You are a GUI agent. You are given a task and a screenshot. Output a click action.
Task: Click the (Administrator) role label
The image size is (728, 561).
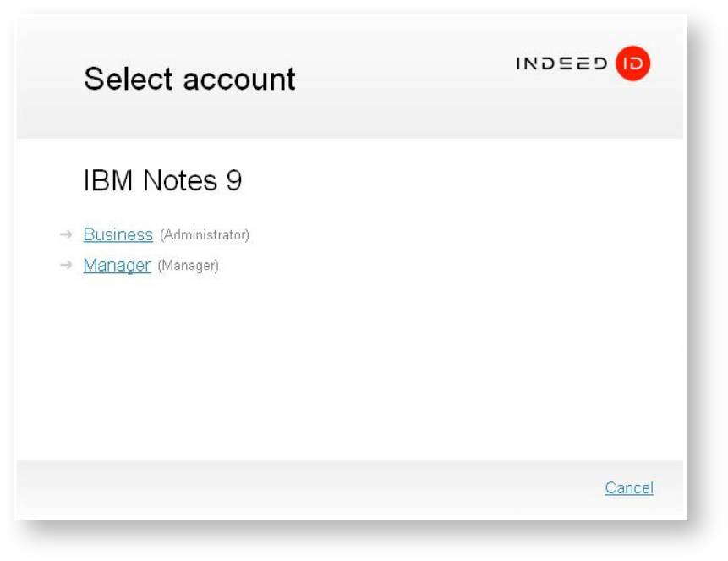(x=205, y=235)
